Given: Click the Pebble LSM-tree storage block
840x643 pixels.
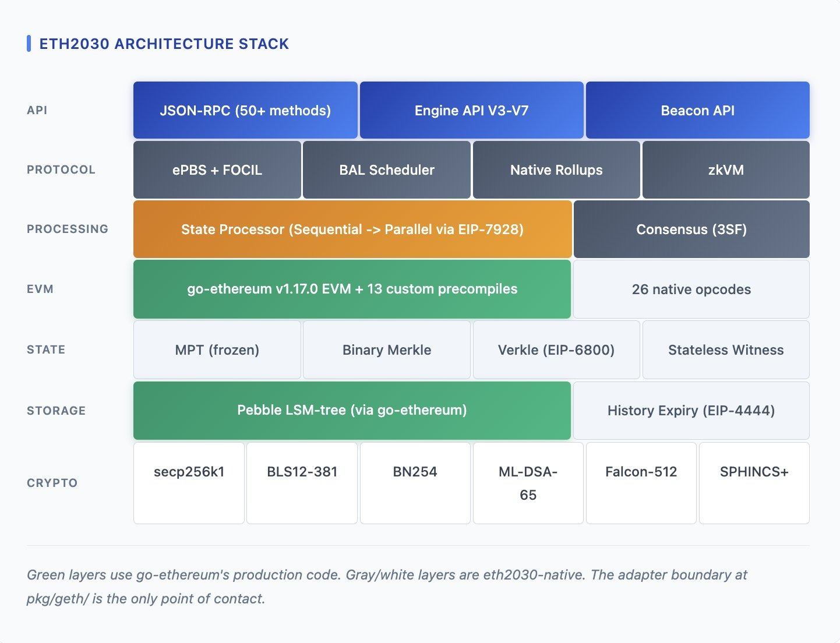Looking at the screenshot, I should tap(352, 411).
